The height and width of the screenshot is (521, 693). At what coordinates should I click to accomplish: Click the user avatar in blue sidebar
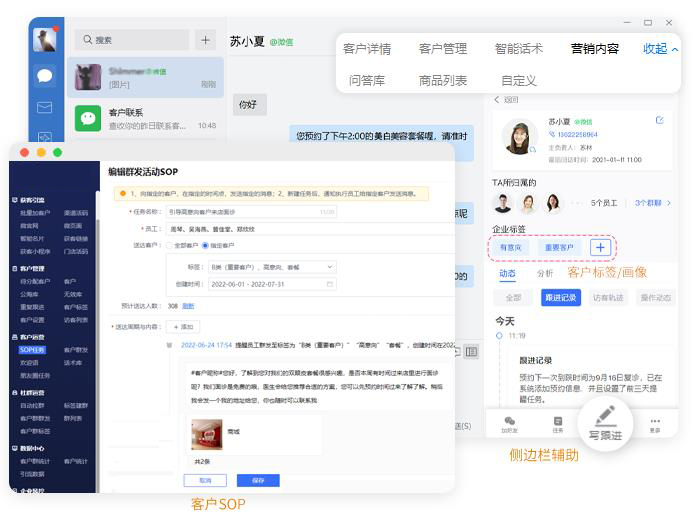45,40
